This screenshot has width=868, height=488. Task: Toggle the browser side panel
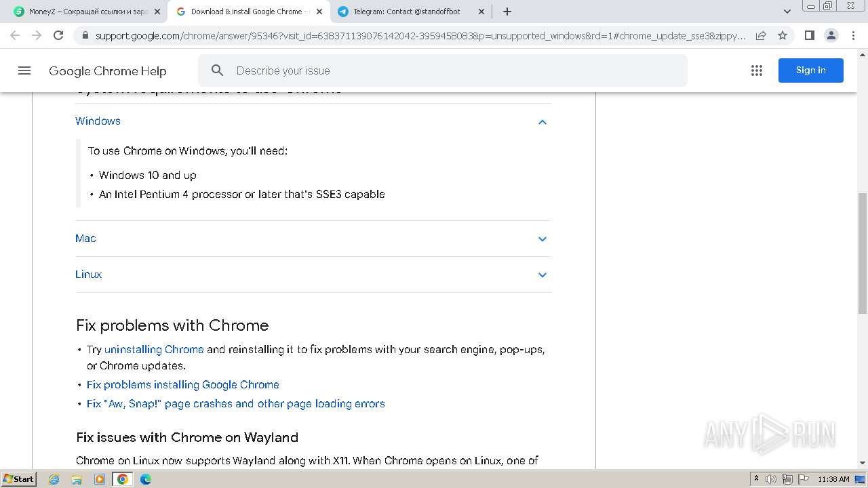809,35
